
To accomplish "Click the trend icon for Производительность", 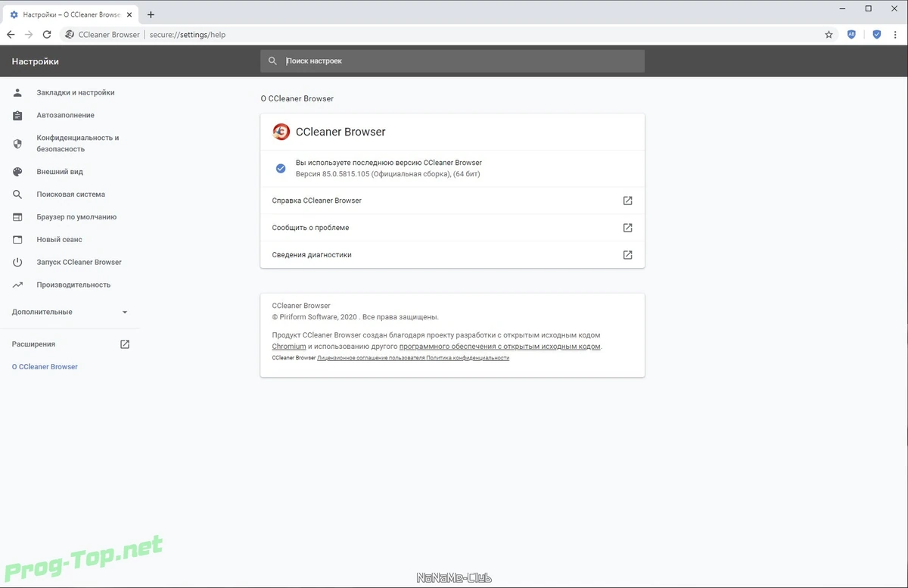I will coord(18,285).
